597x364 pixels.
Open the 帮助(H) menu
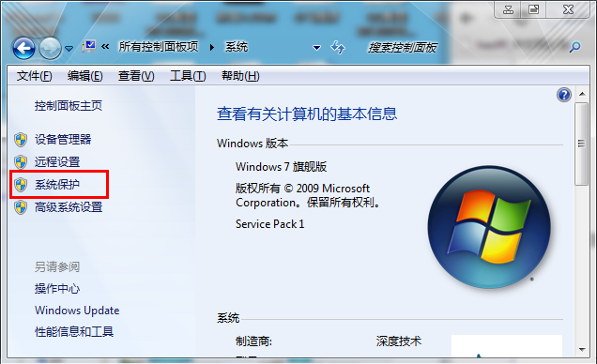click(240, 76)
